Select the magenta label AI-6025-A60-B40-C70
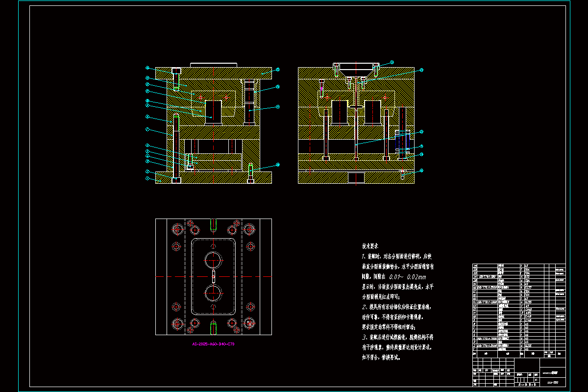 pos(213,344)
